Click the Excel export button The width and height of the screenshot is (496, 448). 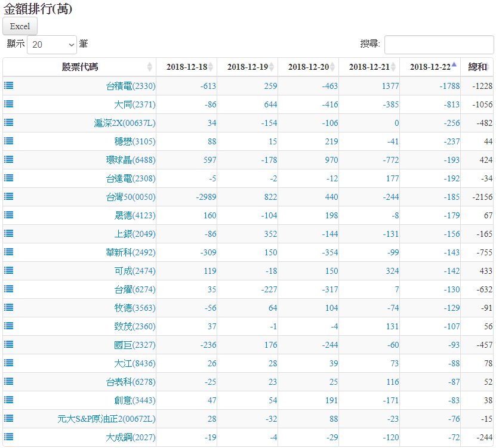pyautogui.click(x=20, y=26)
